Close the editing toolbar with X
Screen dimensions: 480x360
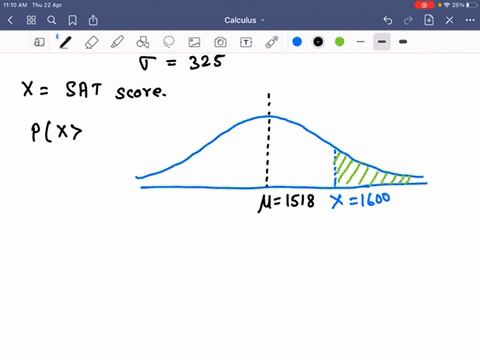tap(449, 20)
